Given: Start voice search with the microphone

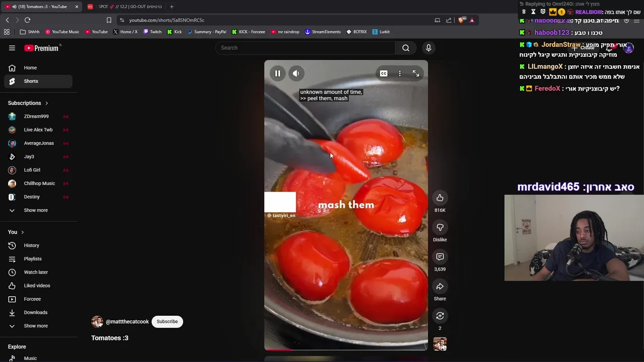Looking at the screenshot, I should pyautogui.click(x=429, y=48).
